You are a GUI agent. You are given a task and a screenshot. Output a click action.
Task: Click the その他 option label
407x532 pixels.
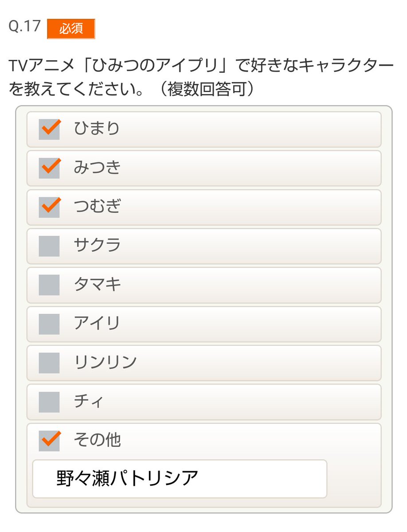pos(97,441)
